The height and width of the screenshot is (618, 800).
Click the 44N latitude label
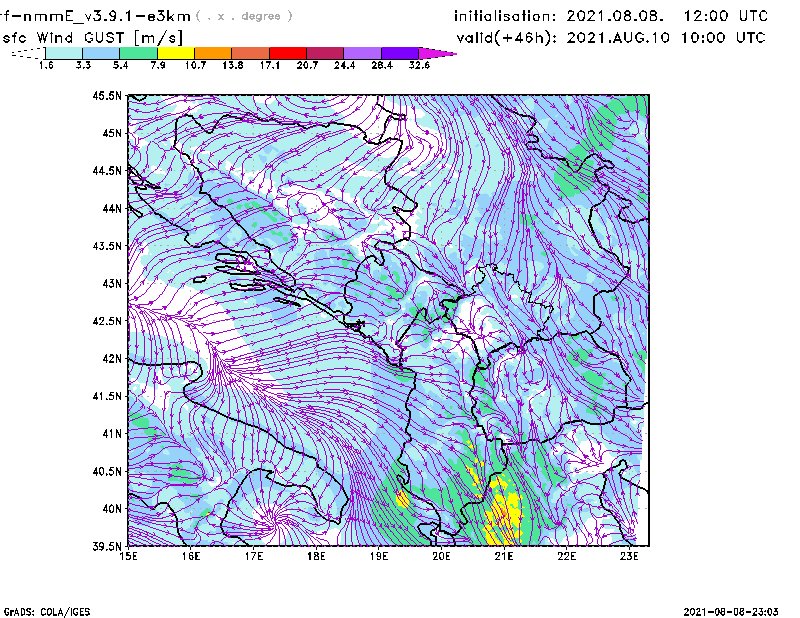click(112, 208)
